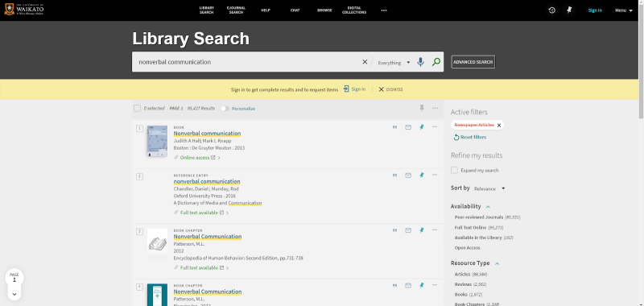Open more actions for result 3

[x=435, y=230]
